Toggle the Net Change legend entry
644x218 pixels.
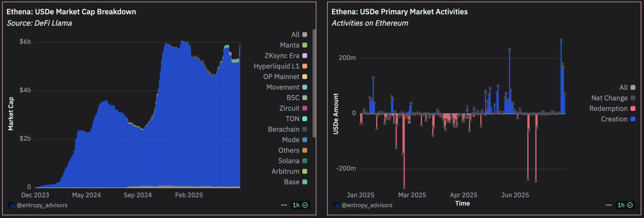point(613,98)
